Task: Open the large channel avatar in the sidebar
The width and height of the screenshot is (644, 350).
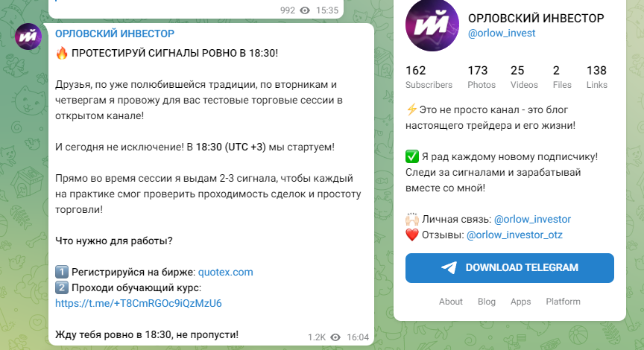Action: click(432, 25)
